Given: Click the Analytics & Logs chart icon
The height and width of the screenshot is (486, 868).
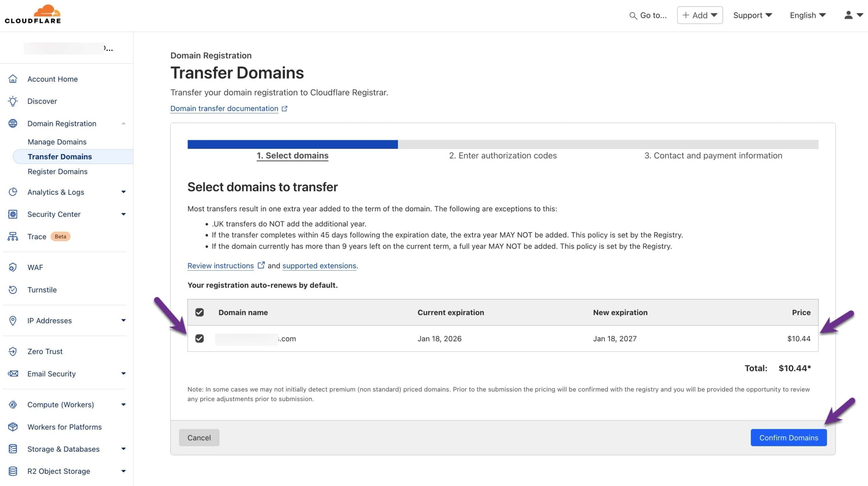Looking at the screenshot, I should 13,192.
